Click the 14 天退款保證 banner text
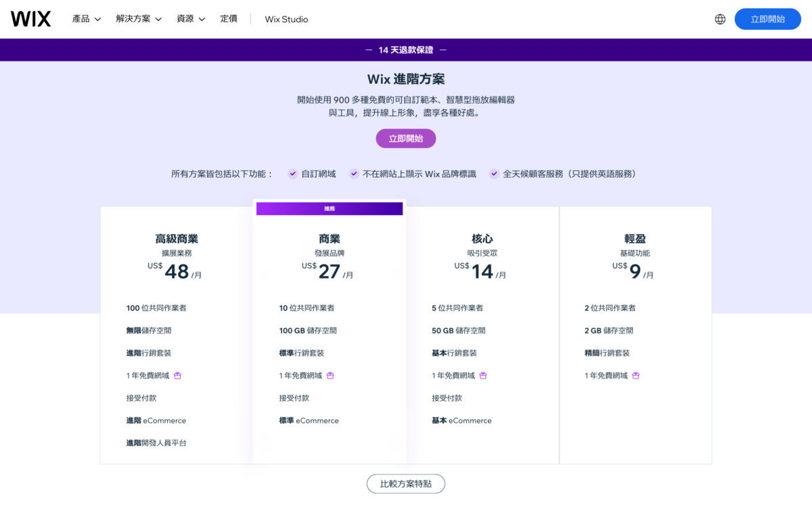Screen dimensions: 812x505 tap(406, 50)
